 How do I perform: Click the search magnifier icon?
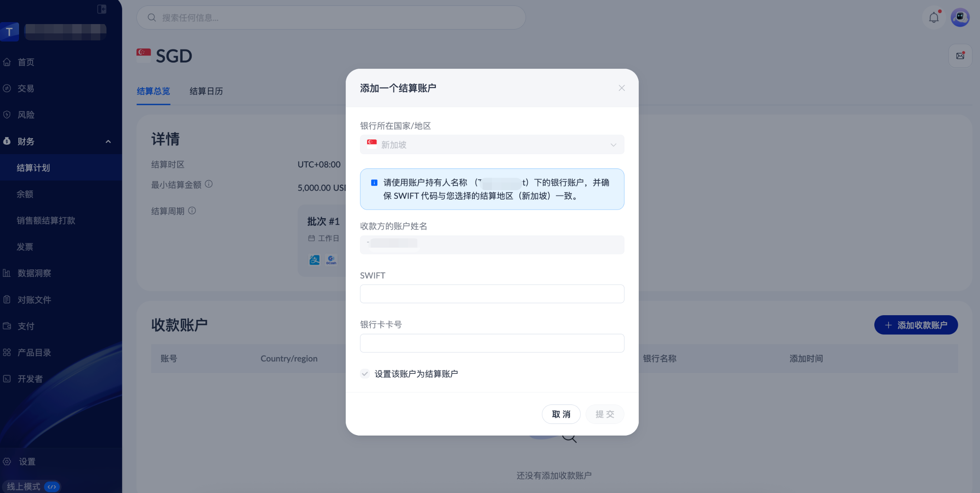(x=152, y=17)
